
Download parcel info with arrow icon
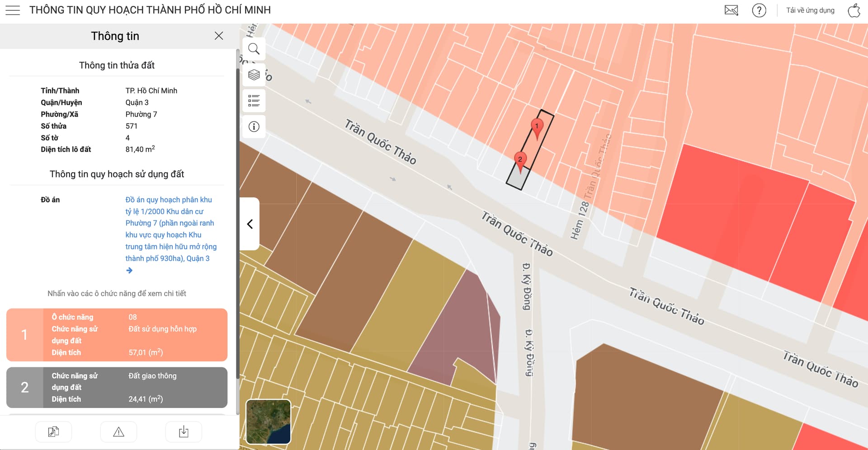click(x=184, y=432)
